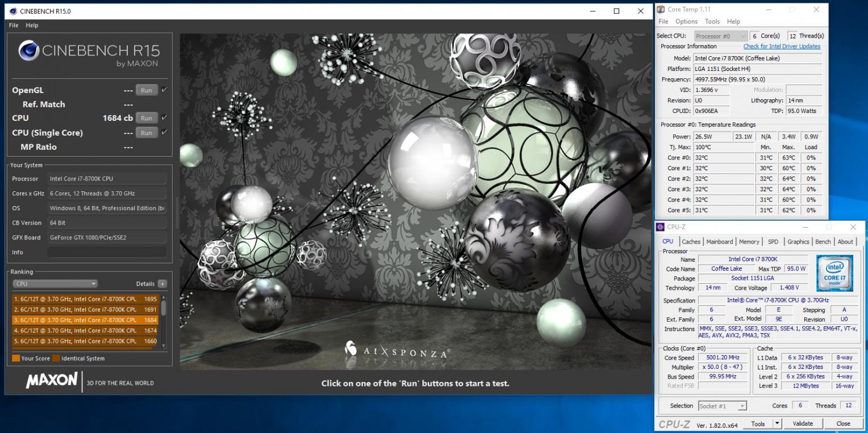The height and width of the screenshot is (433, 868).
Task: Maximize the Cinebench window
Action: pos(616,11)
